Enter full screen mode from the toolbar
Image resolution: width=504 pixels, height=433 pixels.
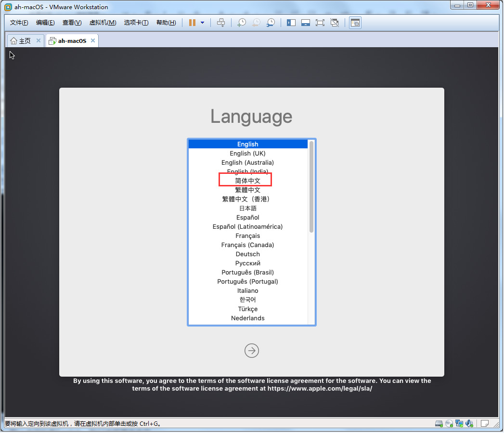320,23
